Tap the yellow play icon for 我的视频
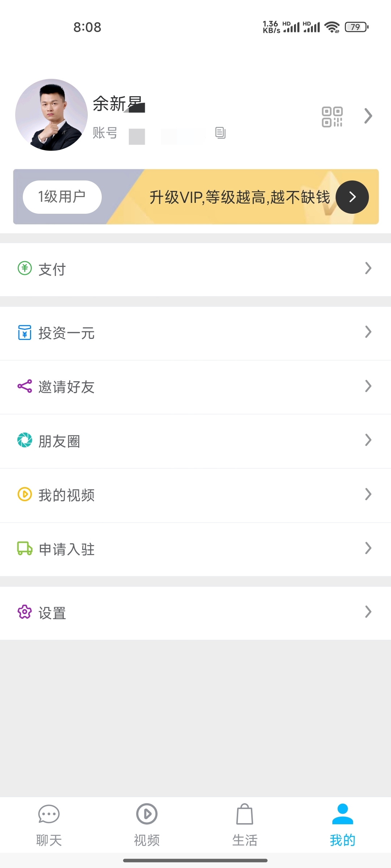 (x=25, y=494)
